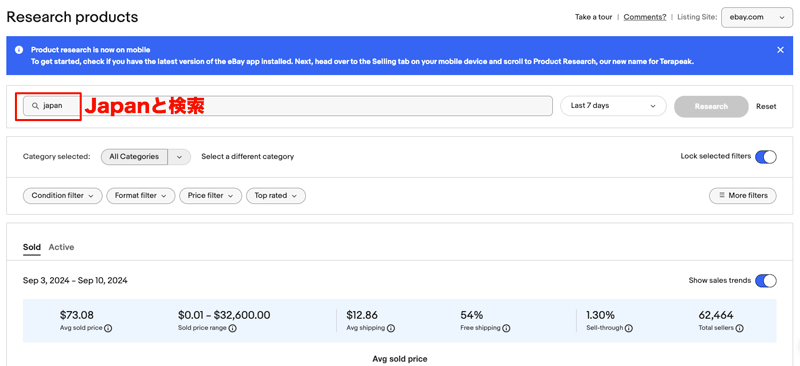The width and height of the screenshot is (800, 366).
Task: Toggle the Lock selected filters switch
Action: click(765, 157)
